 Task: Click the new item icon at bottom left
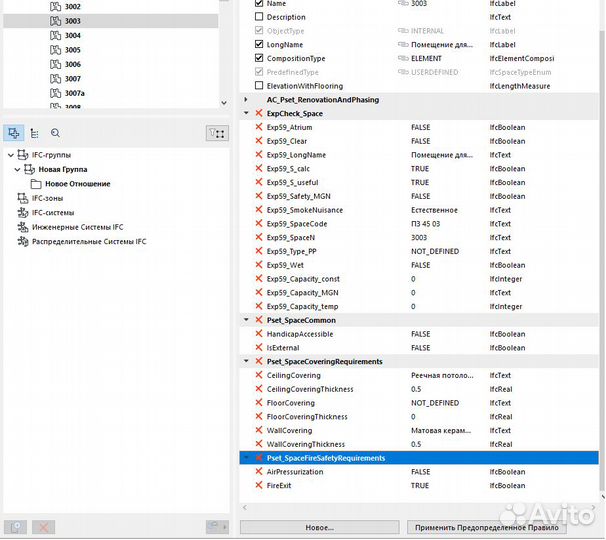pos(15,526)
